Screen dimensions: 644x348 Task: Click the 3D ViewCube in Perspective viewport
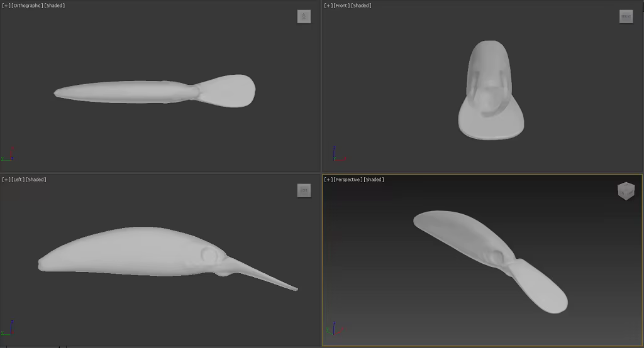click(626, 191)
